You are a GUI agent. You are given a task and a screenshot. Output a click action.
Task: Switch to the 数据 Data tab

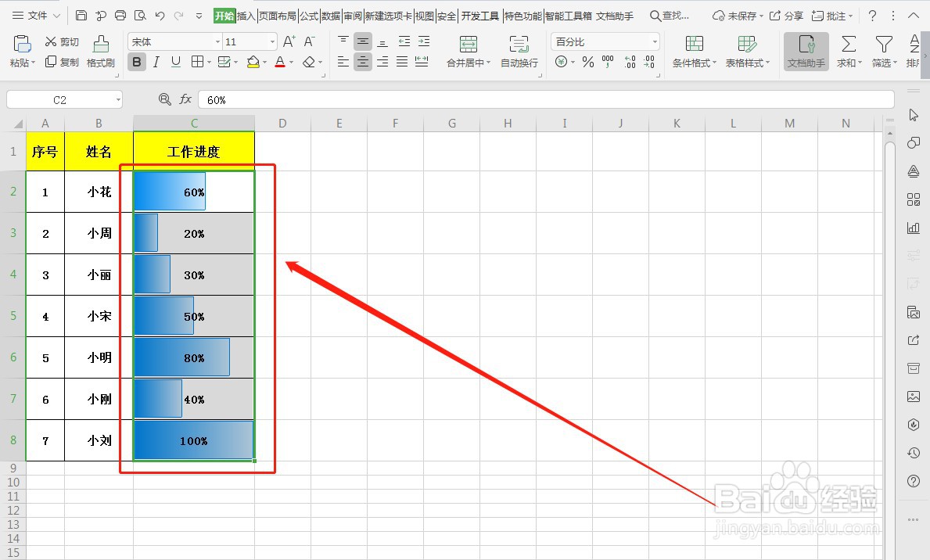[x=331, y=16]
